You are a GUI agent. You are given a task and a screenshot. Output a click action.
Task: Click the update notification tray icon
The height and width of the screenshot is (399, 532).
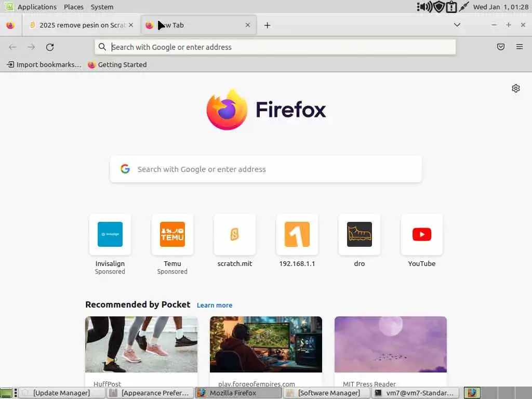point(451,7)
